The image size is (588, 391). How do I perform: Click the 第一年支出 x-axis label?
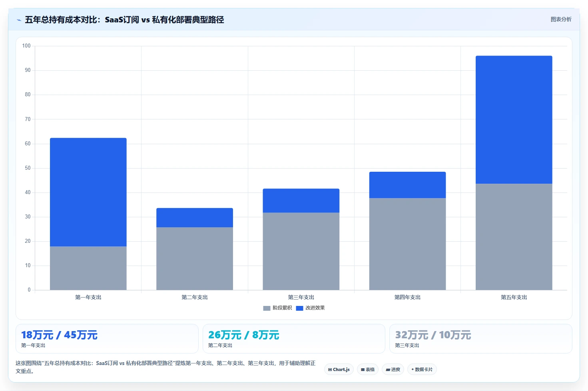pos(88,298)
